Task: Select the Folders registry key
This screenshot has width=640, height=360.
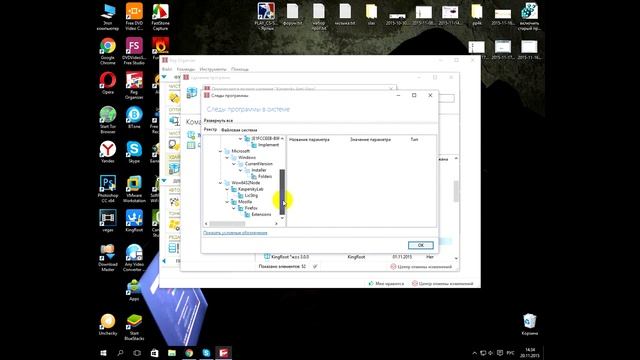Action: (x=265, y=176)
